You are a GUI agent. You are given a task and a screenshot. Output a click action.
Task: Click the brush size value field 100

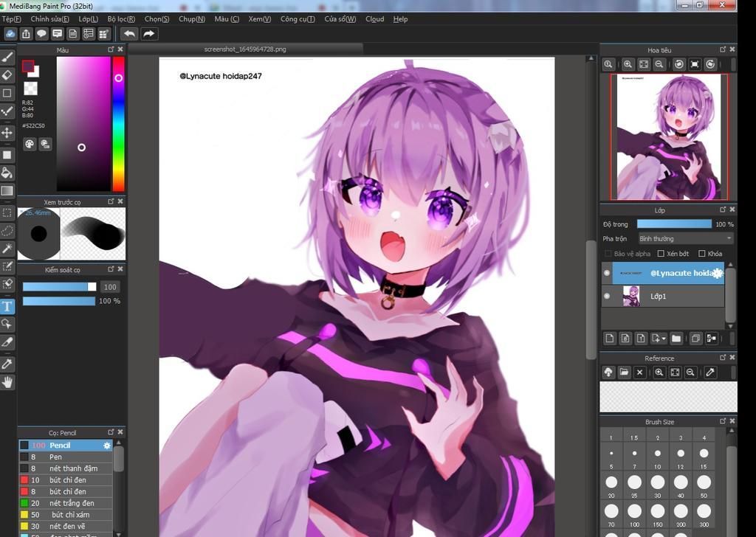(x=111, y=287)
